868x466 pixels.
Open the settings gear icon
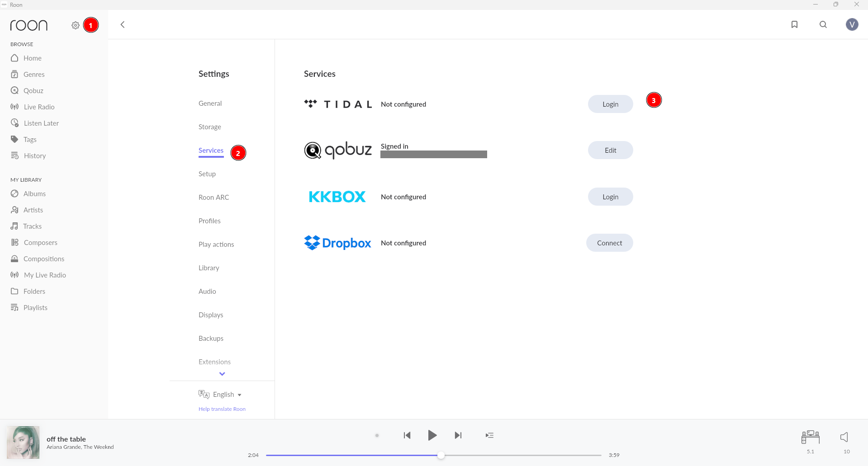tap(76, 25)
